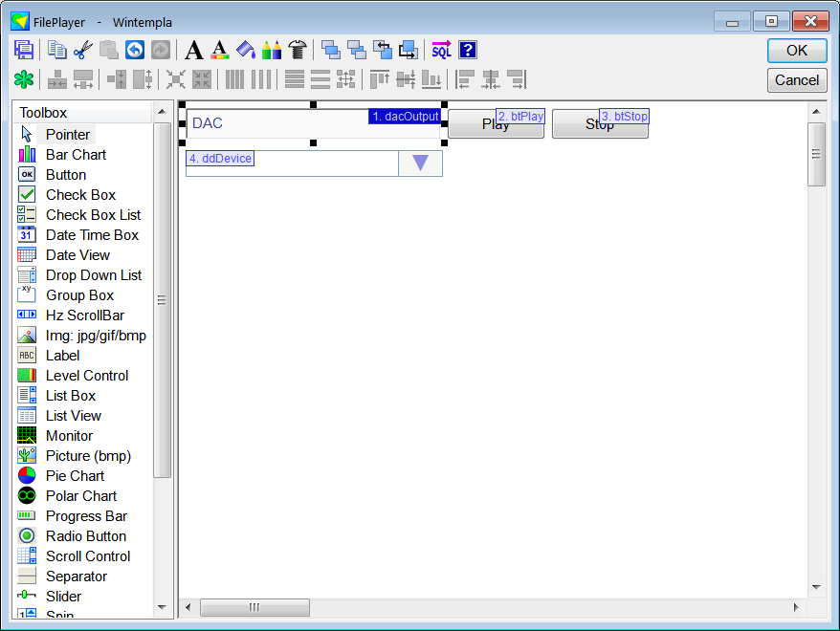Click the Cancel button
The height and width of the screenshot is (631, 840).
coord(797,80)
